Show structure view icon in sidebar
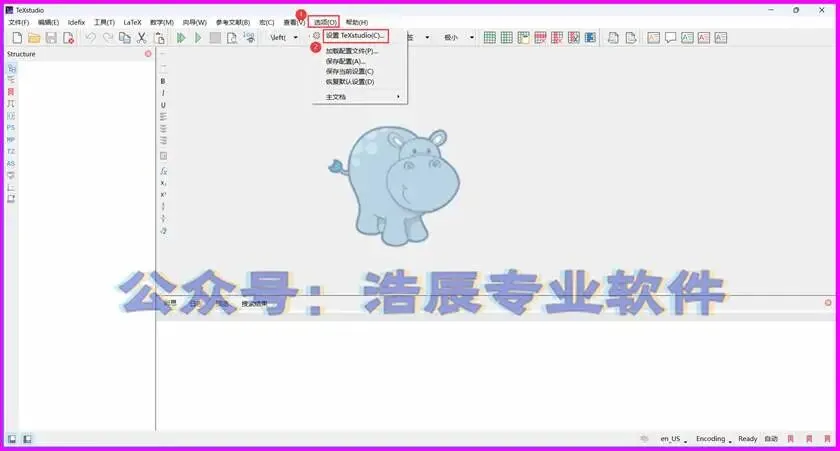 tap(11, 69)
